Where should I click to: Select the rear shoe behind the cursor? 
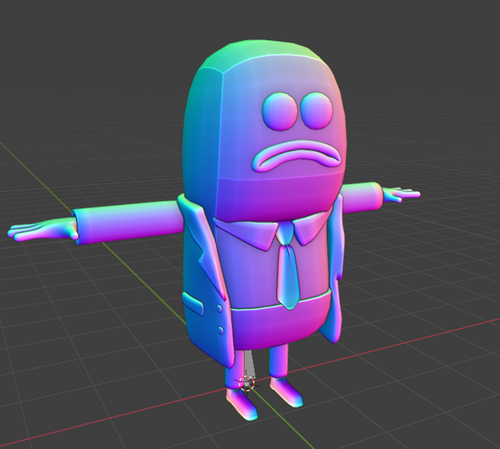point(286,392)
